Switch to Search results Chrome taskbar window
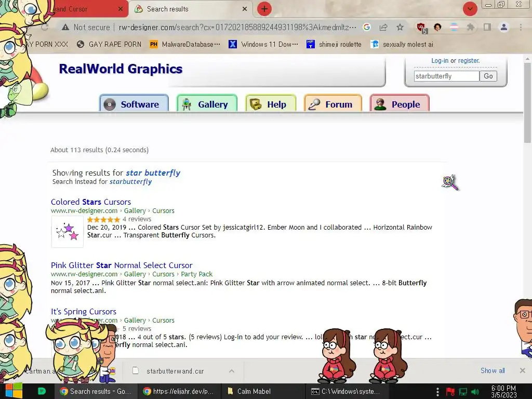Viewport: 532px width, 399px height. tap(96, 391)
